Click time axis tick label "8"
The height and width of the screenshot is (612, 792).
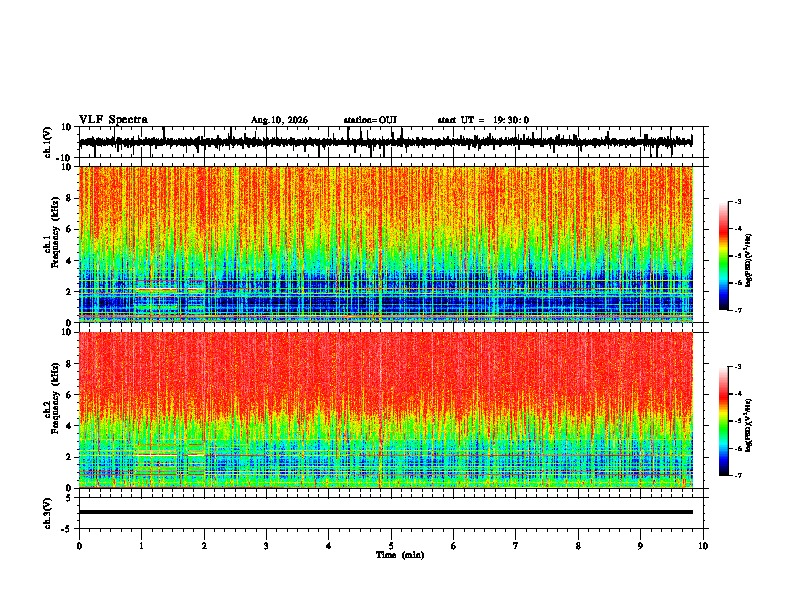578,546
